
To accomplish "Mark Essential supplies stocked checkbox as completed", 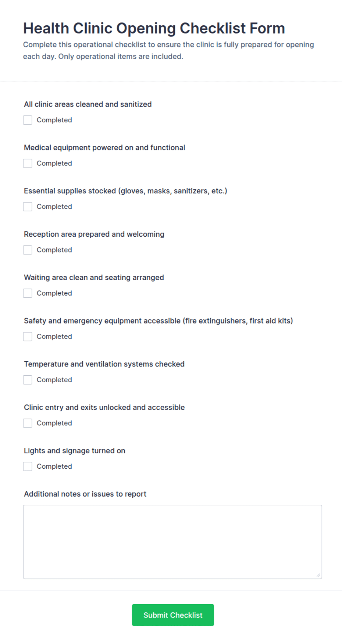I will [28, 207].
